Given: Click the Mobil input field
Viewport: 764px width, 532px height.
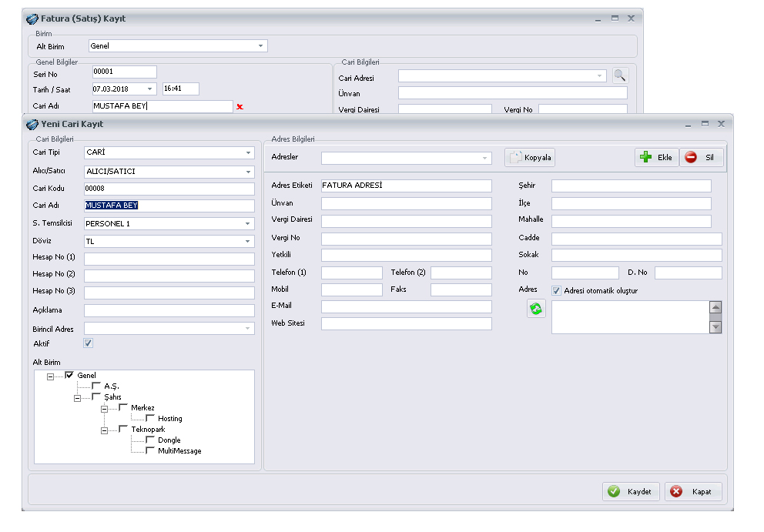Looking at the screenshot, I should pos(352,290).
